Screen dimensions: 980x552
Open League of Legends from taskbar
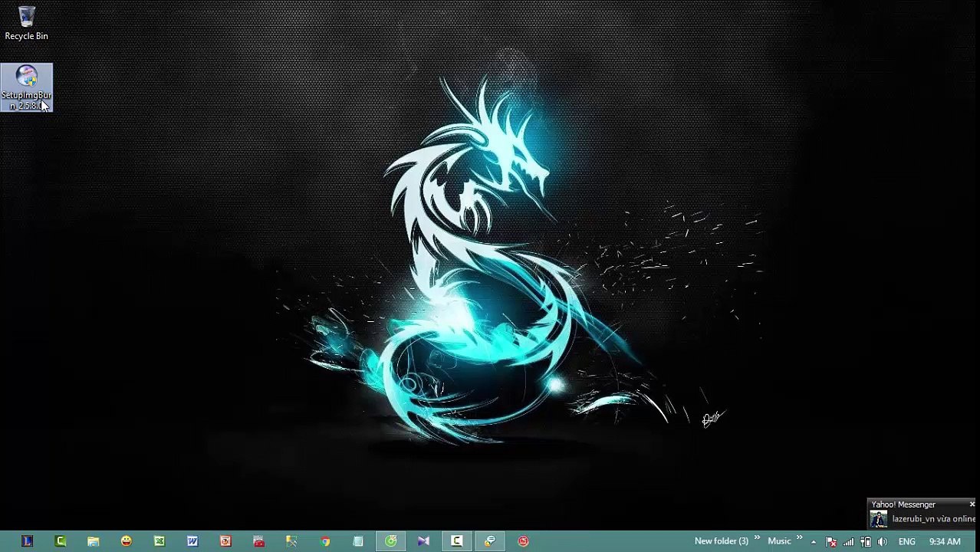[27, 541]
